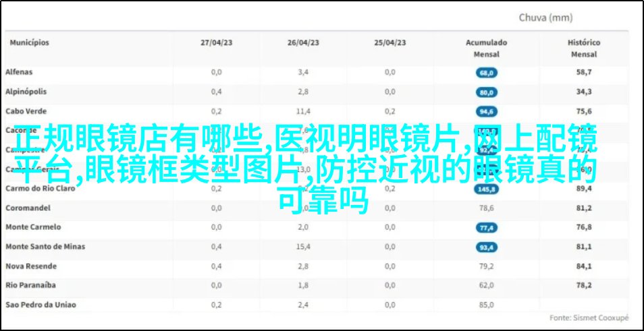This screenshot has height=331, width=644.
Task: Click the São Pedro da União row name
Action: [x=41, y=305]
